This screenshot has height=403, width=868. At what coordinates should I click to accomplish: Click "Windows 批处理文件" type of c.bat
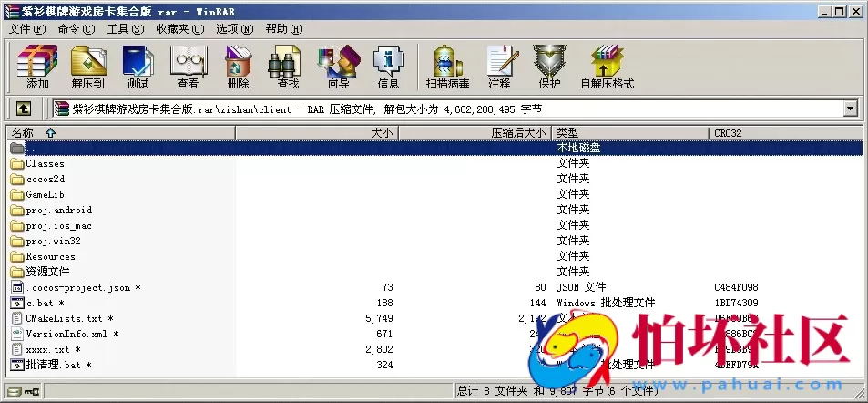(606, 304)
